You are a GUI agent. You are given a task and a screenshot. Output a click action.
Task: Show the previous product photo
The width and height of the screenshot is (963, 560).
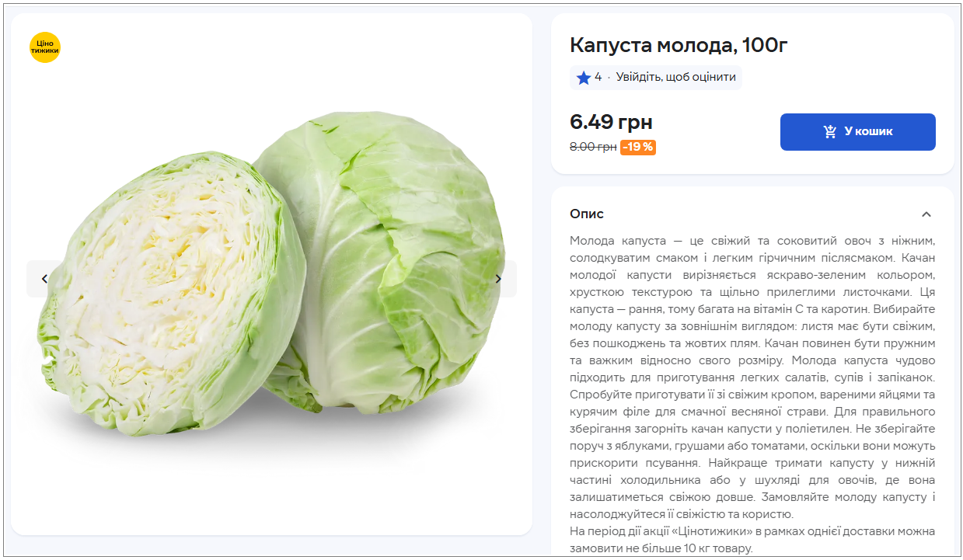(x=44, y=279)
